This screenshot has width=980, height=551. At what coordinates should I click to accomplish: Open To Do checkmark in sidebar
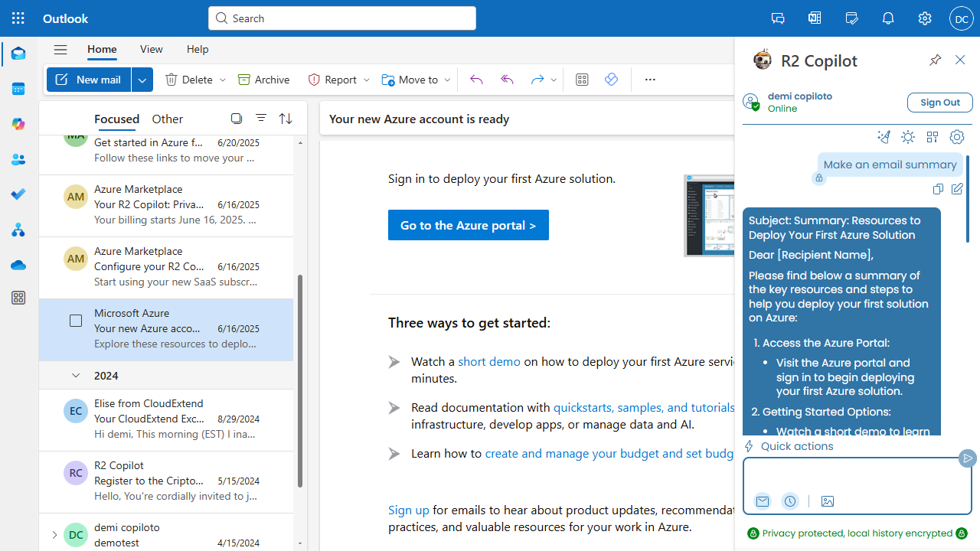(18, 194)
